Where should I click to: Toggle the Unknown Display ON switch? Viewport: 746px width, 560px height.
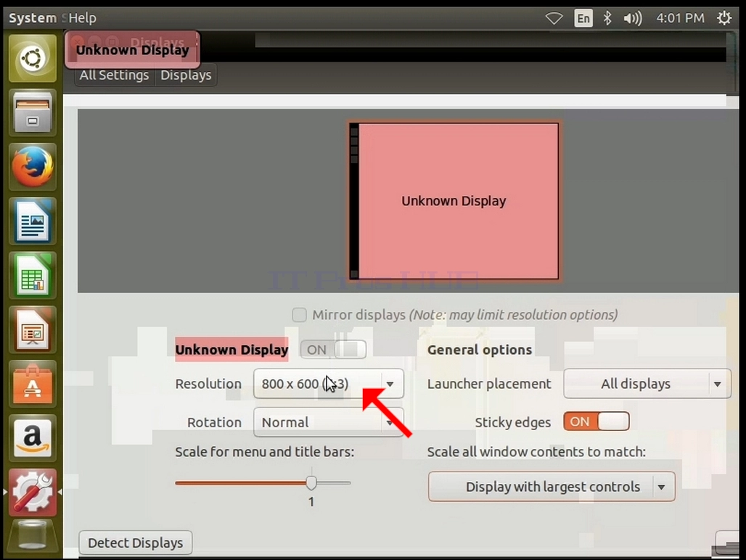click(334, 350)
